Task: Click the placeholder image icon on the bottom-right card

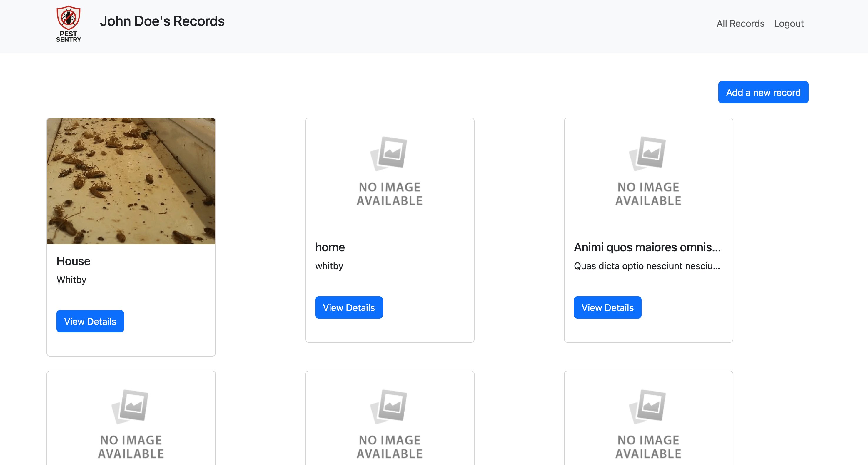Action: [x=648, y=407]
